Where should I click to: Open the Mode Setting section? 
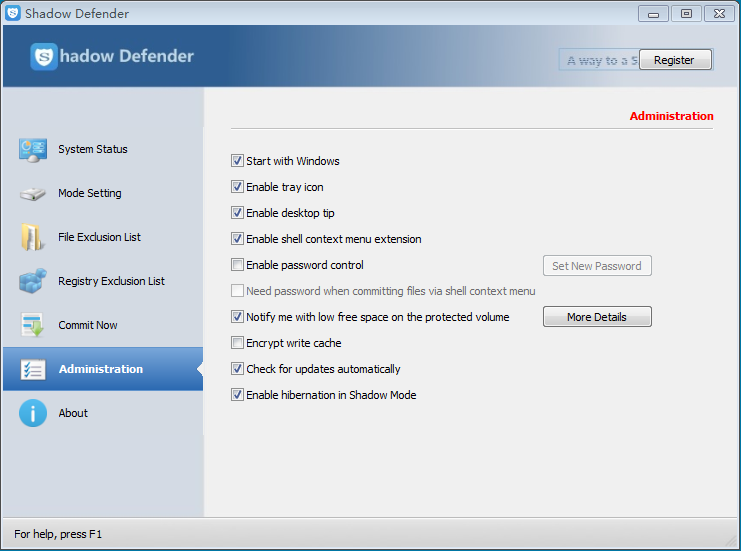90,194
